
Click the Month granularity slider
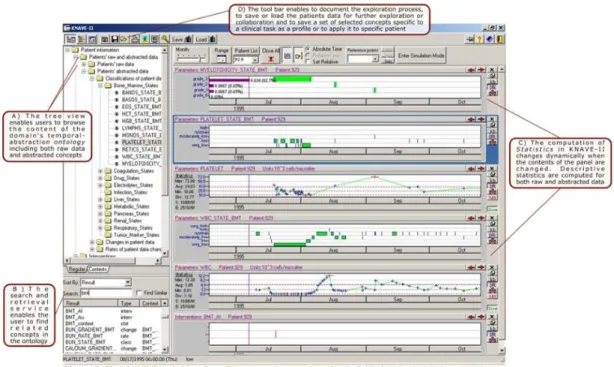[191, 58]
